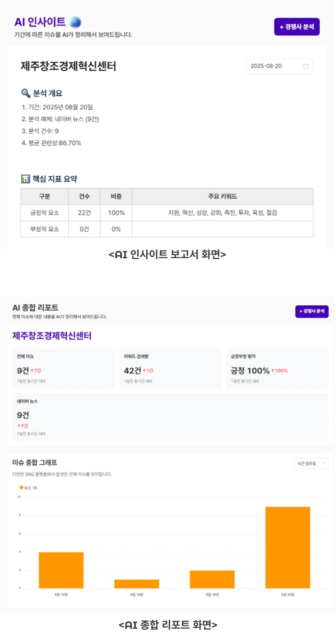Click the calendar icon in date field
Viewport: 336px width, 644px height.
(x=306, y=66)
